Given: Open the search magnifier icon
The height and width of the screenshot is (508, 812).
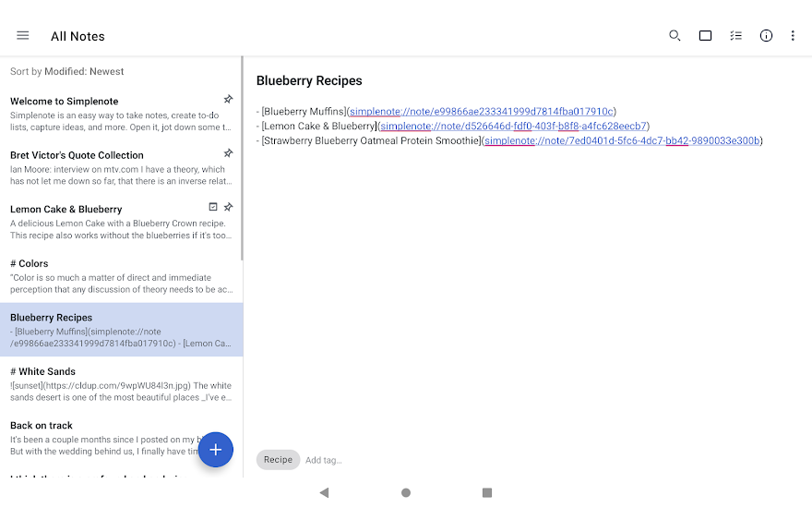Looking at the screenshot, I should click(x=675, y=35).
